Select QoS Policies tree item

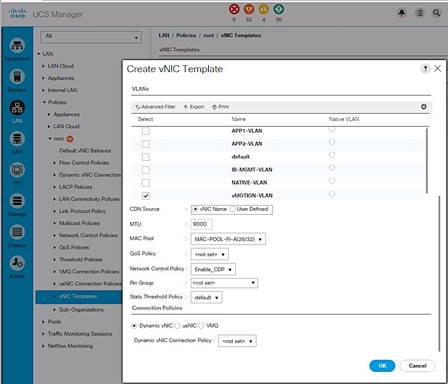74,247
